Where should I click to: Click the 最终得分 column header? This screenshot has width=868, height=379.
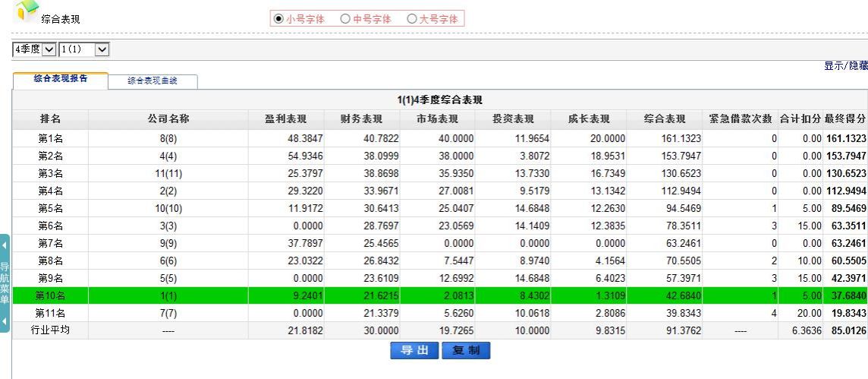click(845, 118)
